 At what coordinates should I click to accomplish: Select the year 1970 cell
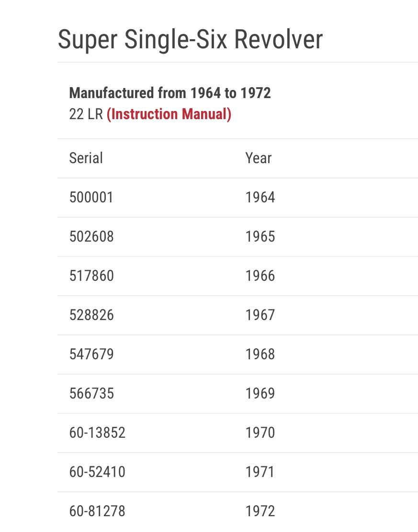click(260, 432)
